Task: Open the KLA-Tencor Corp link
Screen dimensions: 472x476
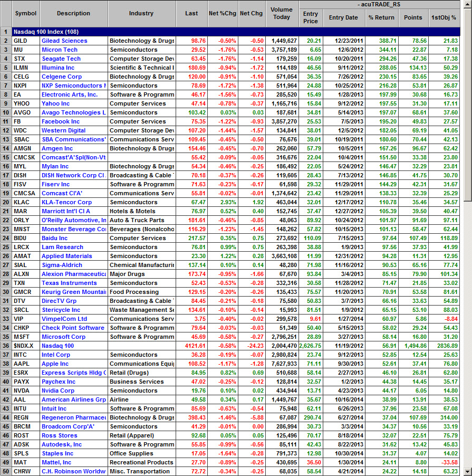Action: coord(67,202)
